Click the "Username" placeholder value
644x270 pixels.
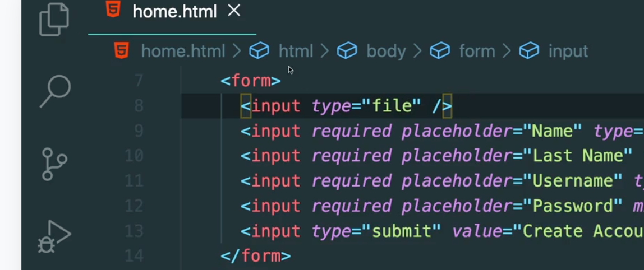pos(572,181)
